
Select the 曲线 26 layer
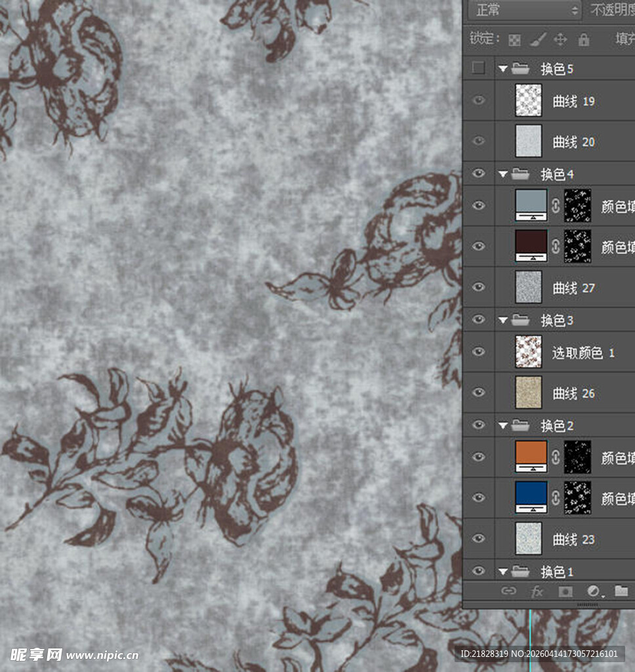click(x=574, y=393)
